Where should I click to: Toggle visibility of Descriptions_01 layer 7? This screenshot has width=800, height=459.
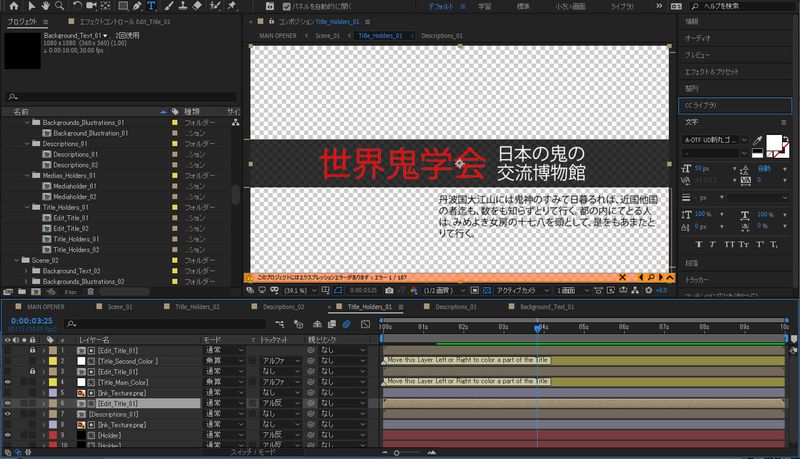tap(8, 413)
